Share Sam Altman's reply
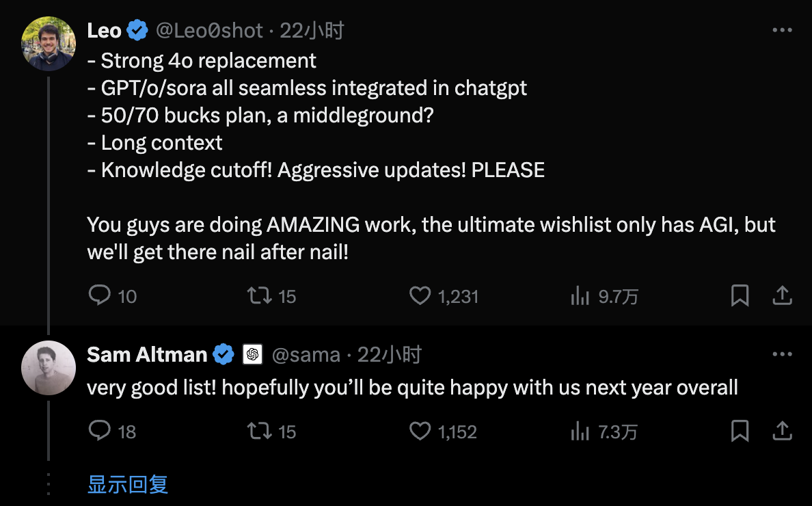This screenshot has width=812, height=506. [x=782, y=430]
